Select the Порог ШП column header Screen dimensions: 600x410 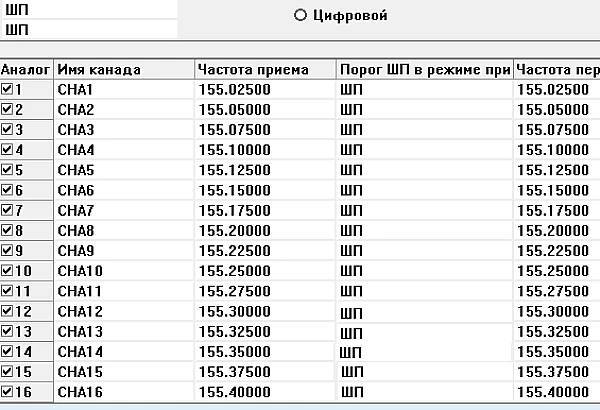(424, 69)
